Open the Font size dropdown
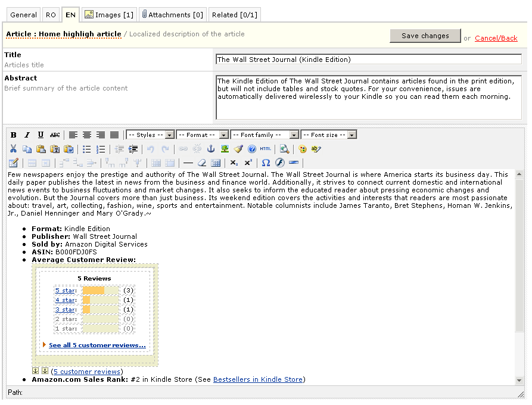Viewport: 532px width, 405px height. tap(329, 135)
